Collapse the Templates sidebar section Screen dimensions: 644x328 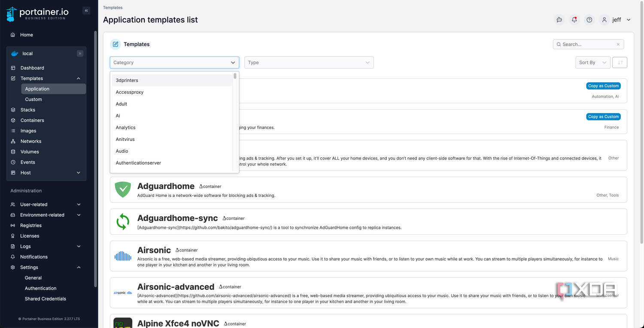point(79,78)
